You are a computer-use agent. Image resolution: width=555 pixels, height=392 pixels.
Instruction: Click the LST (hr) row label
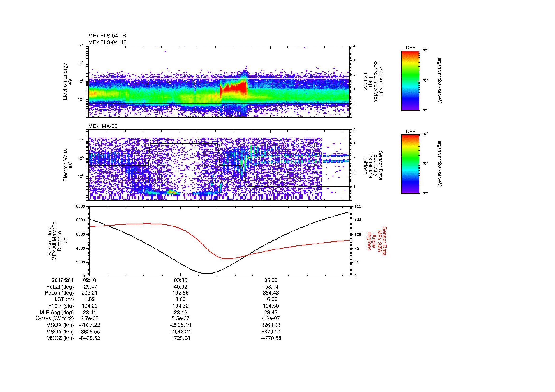64,299
